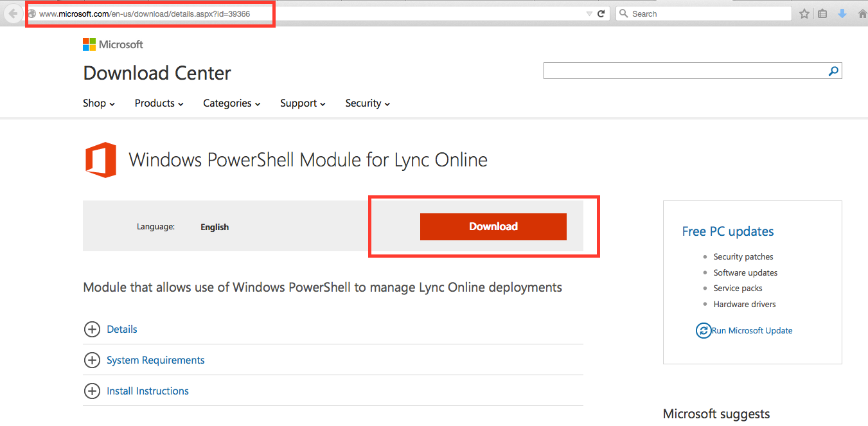Open the Shop menu
The height and width of the screenshot is (426, 868).
pyautogui.click(x=99, y=103)
